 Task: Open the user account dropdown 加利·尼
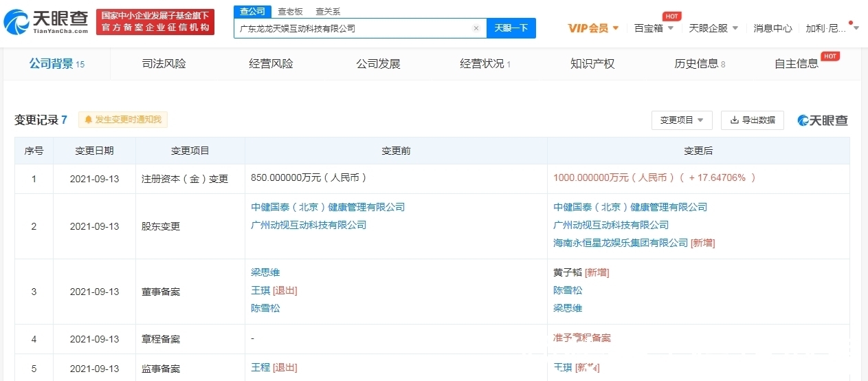click(x=832, y=28)
